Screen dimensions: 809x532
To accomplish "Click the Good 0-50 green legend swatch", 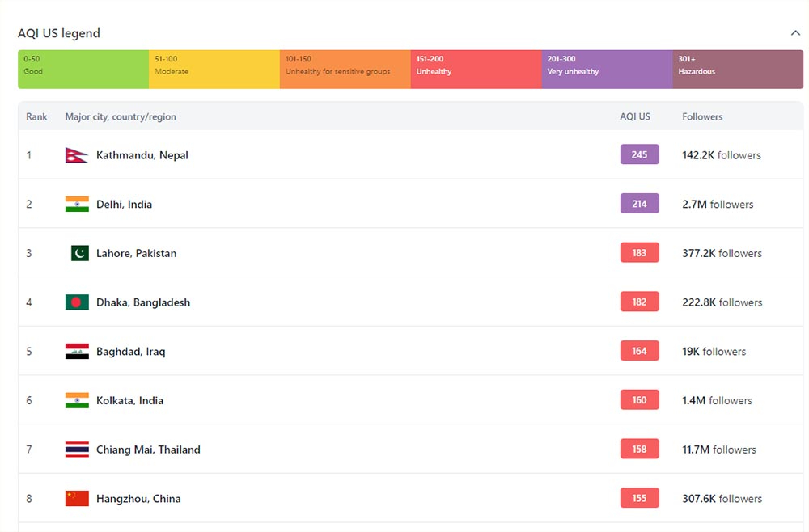I will click(x=83, y=69).
